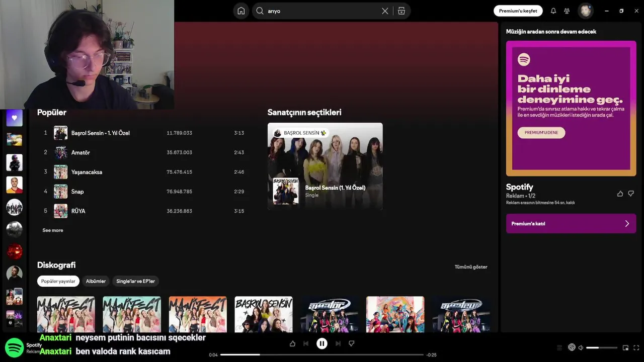Select 'Popüler yayınlar' filter chip

58,281
